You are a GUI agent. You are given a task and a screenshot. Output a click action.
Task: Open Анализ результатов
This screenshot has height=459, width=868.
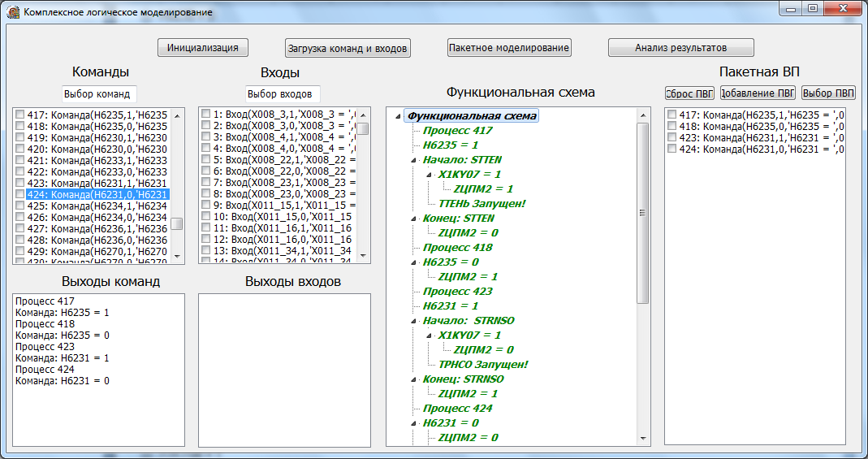(x=681, y=48)
